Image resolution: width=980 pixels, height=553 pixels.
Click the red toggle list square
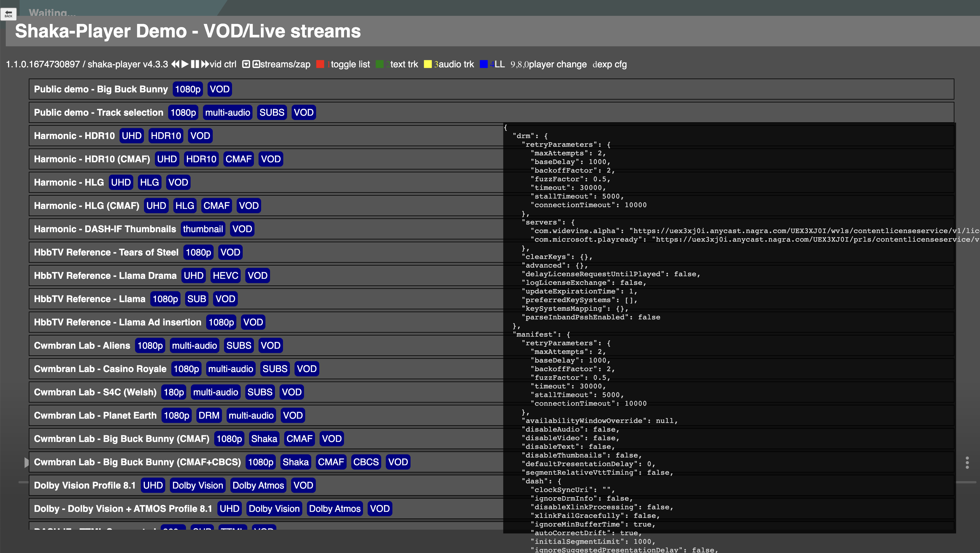pos(320,64)
